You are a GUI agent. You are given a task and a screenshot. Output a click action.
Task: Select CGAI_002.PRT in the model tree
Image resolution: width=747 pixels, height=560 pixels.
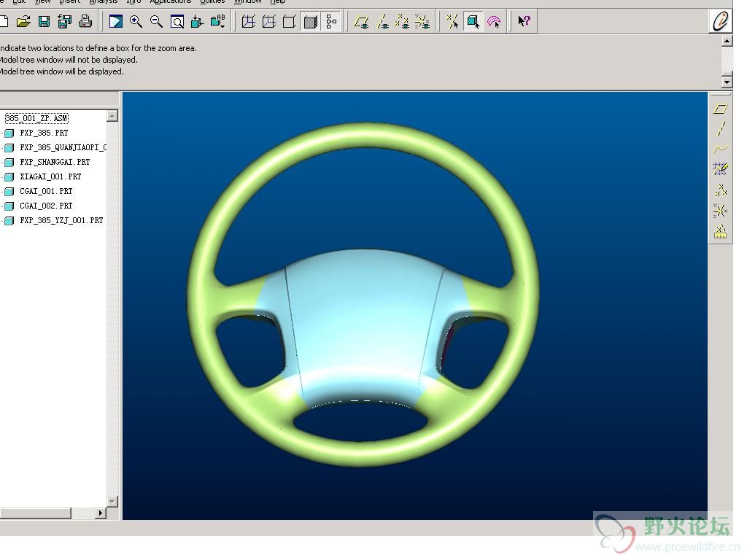pyautogui.click(x=46, y=206)
